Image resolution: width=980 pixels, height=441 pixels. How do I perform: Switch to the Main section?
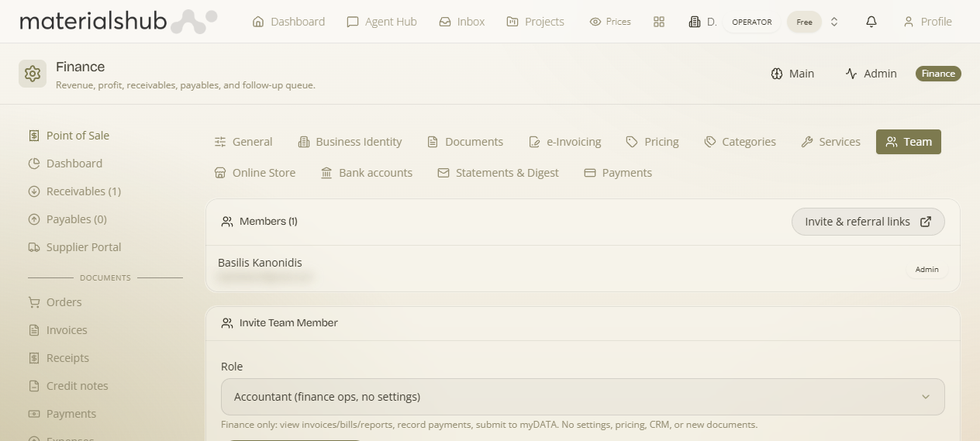(792, 74)
